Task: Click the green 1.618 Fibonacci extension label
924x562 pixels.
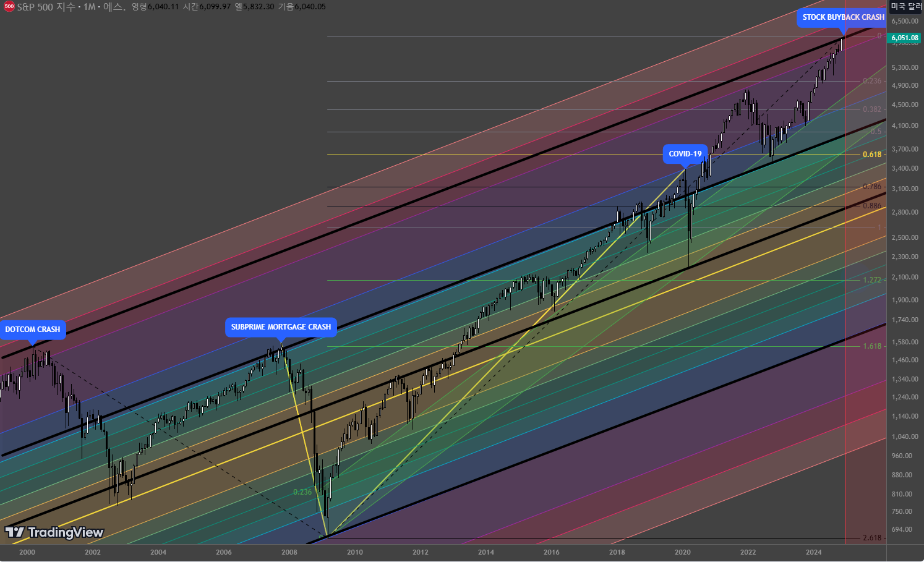Action: coord(872,346)
